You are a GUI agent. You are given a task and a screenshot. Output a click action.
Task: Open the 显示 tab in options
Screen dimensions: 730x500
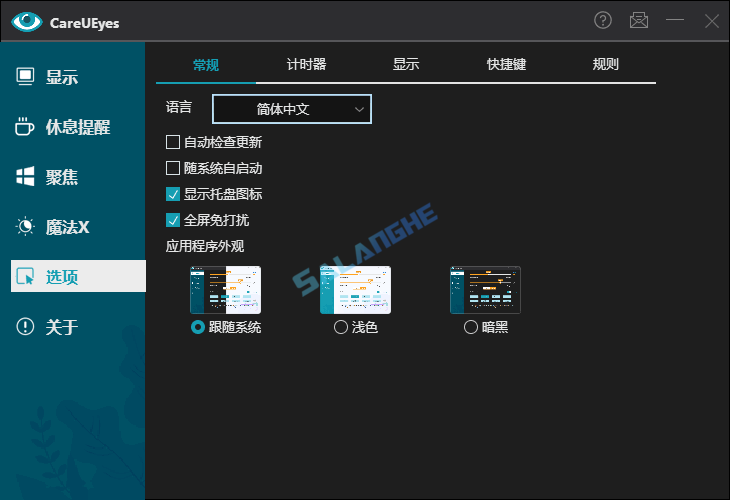[x=406, y=64]
